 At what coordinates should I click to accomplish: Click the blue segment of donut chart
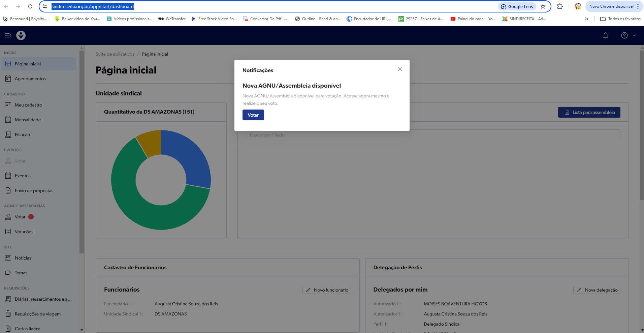coord(189,155)
